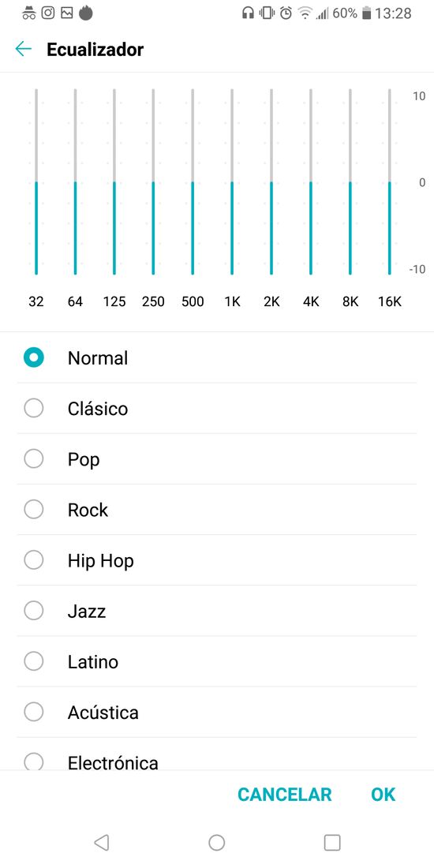This screenshot has width=434, height=868.
Task: Tap the Android home circle button
Action: click(x=216, y=843)
